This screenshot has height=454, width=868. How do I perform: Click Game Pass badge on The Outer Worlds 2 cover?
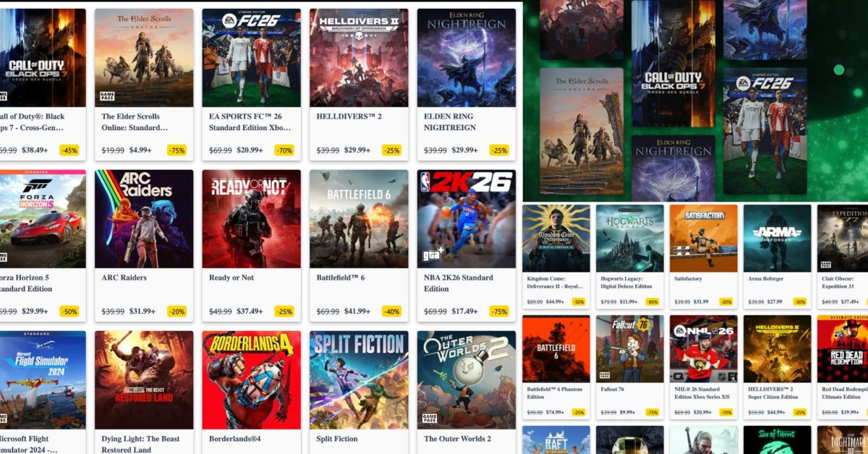point(430,419)
